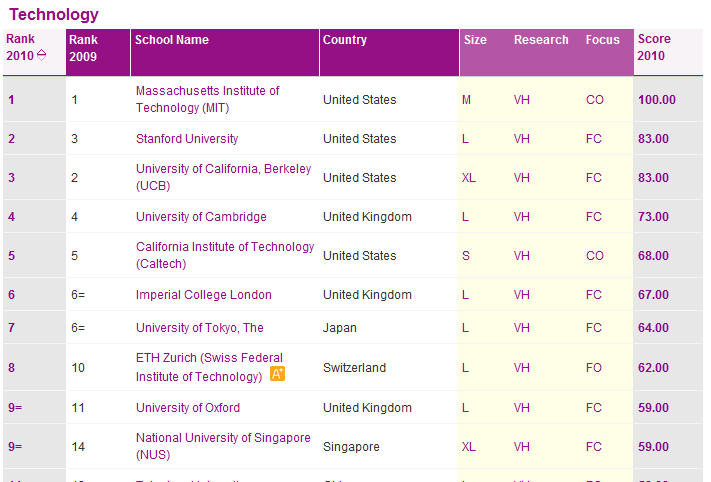
Task: Visit the University of Oxford link
Action: coord(188,408)
